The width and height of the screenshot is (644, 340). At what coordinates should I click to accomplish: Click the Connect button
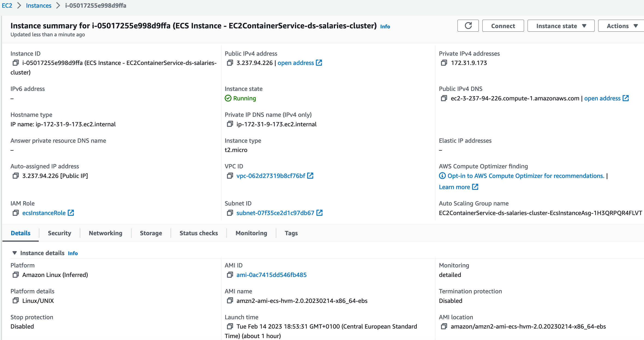503,26
